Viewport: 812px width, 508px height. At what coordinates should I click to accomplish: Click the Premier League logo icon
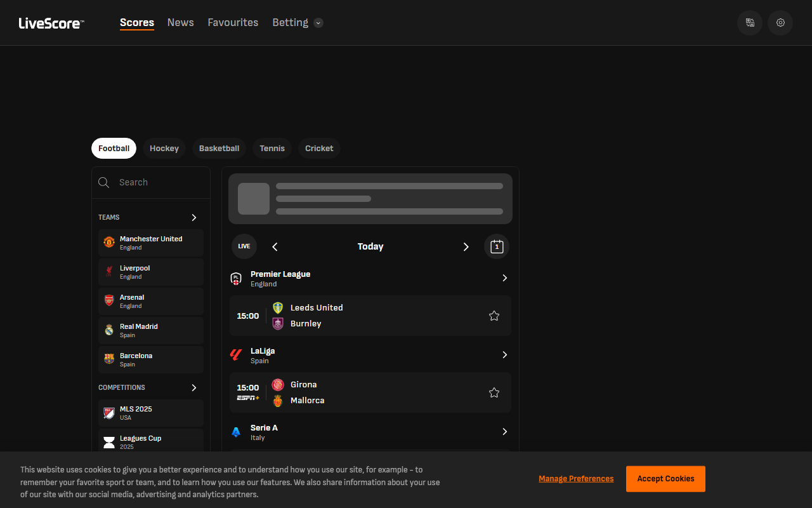[x=236, y=278]
